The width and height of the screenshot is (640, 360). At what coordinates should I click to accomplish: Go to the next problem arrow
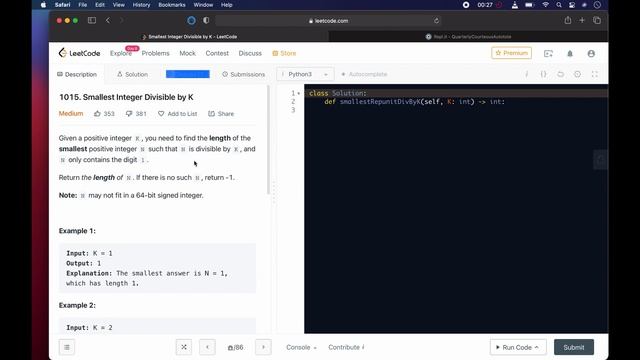click(x=263, y=347)
